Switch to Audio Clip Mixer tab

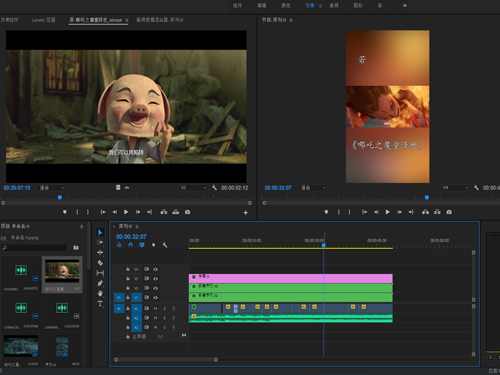160,20
